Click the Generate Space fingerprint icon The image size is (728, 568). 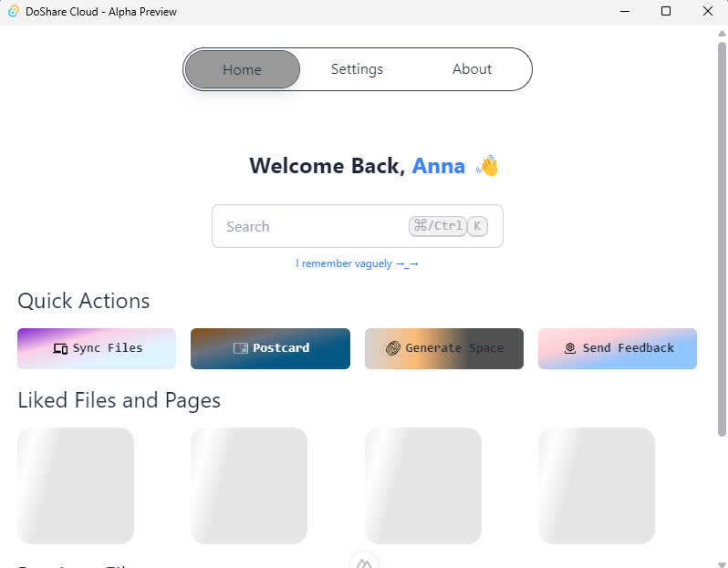click(393, 348)
